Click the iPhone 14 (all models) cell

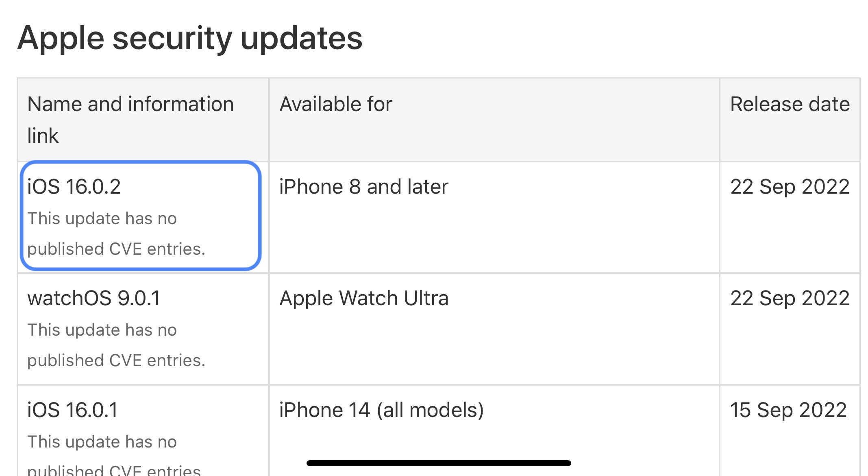point(381,410)
